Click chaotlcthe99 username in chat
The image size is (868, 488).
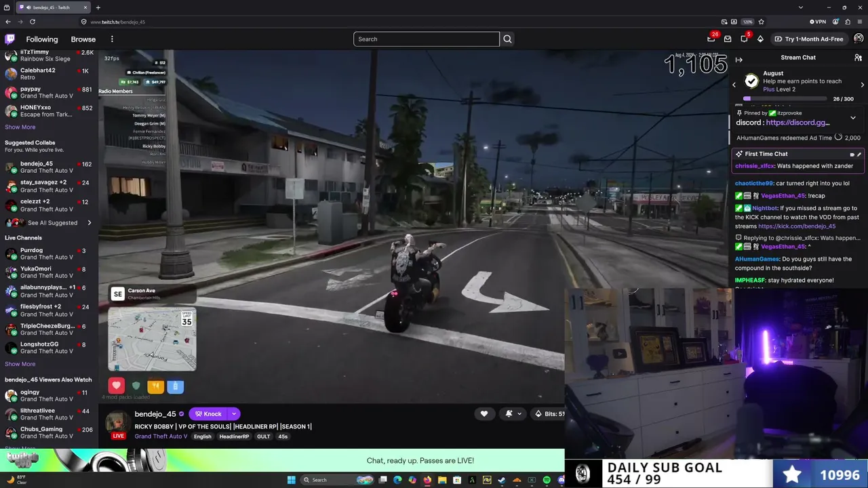point(753,183)
